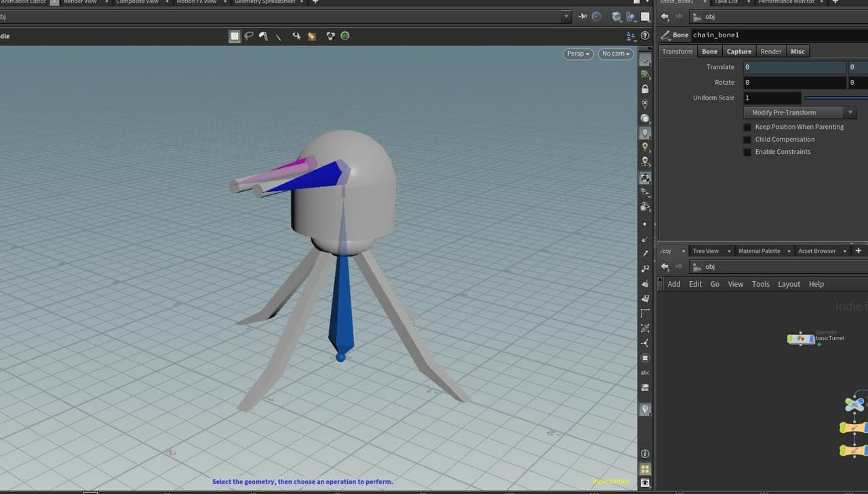Check Enable Constraints

coord(747,152)
